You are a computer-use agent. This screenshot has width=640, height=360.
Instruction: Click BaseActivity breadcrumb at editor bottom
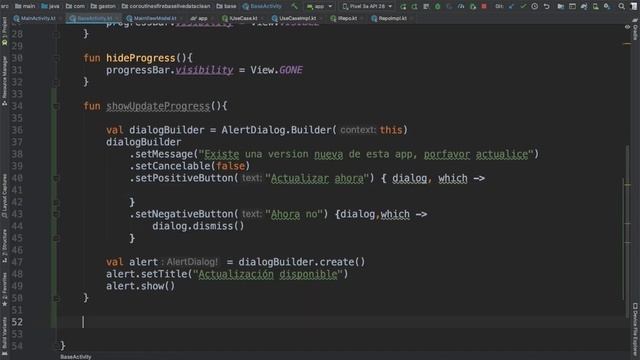76,357
